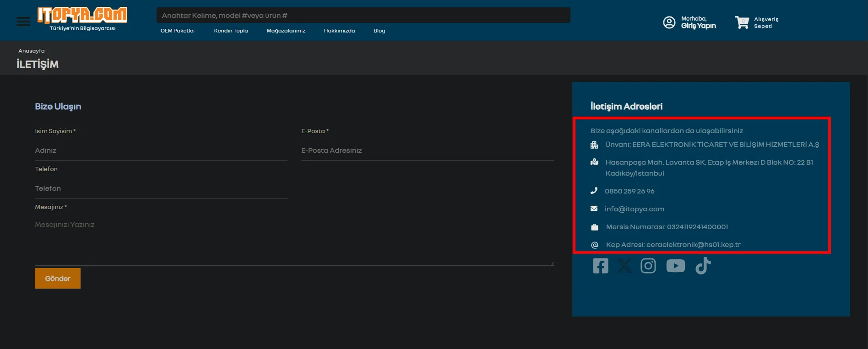
Task: Click the İletişim Adresleri heading
Action: click(626, 106)
